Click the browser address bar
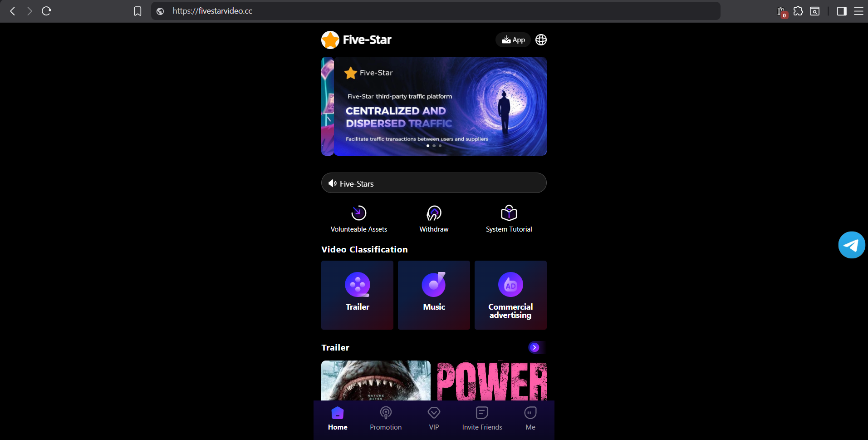868x440 pixels. (x=436, y=11)
